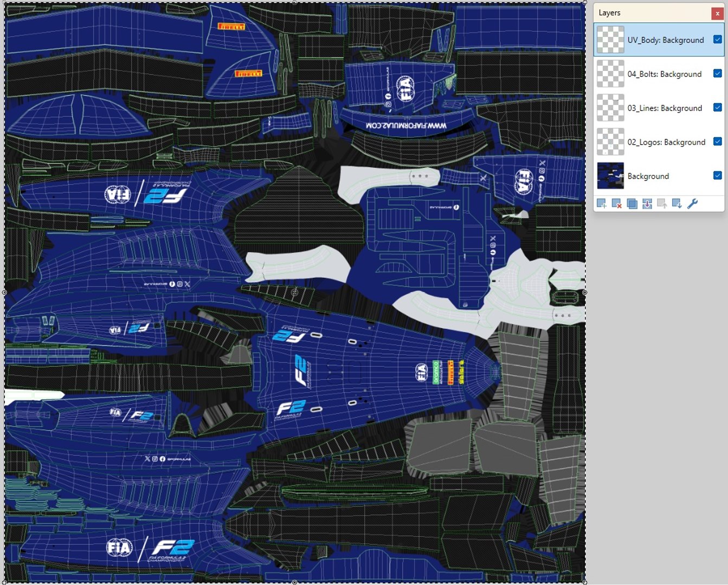This screenshot has height=585, width=728.
Task: Click the Layers panel title
Action: pos(609,13)
